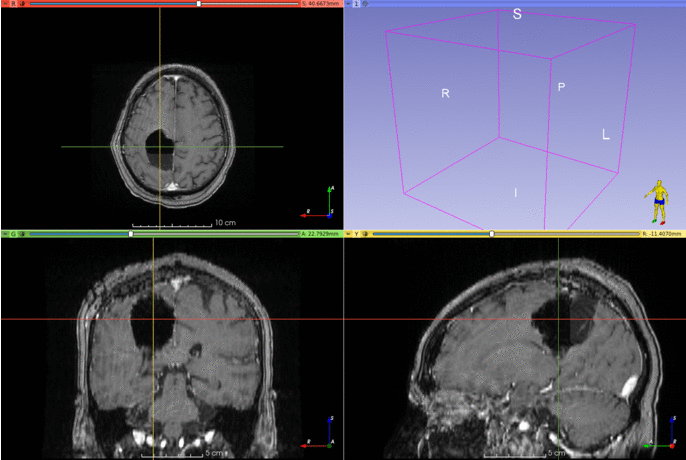This screenshot has width=686, height=460.
Task: Click the pin icon on the Green slice bar
Action: click(x=6, y=234)
